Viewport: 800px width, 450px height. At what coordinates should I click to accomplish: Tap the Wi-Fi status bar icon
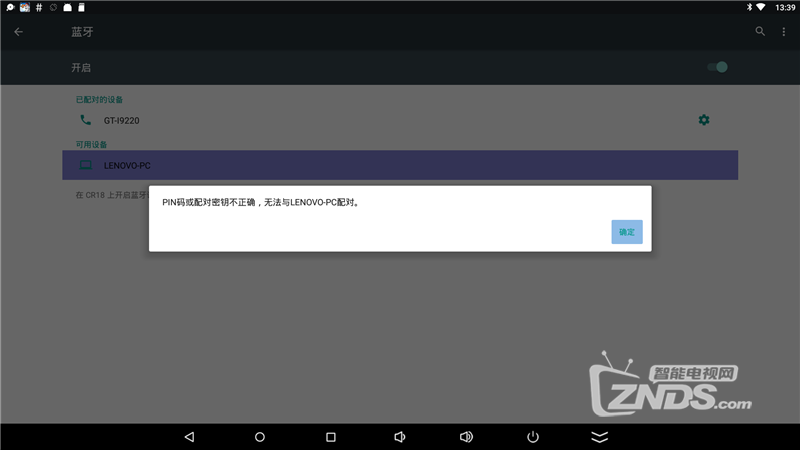pyautogui.click(x=760, y=7)
